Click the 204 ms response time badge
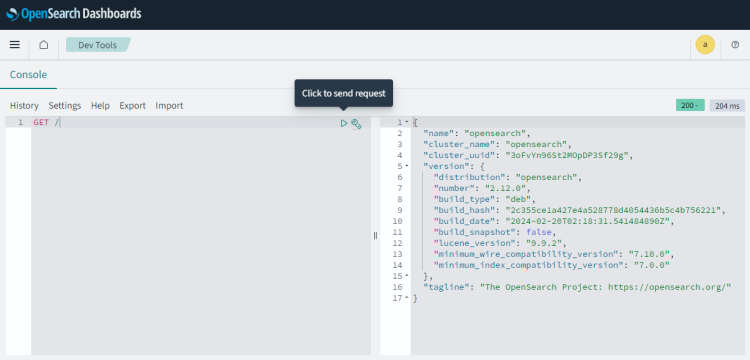Screen dimensions: 750x360 [x=727, y=106]
